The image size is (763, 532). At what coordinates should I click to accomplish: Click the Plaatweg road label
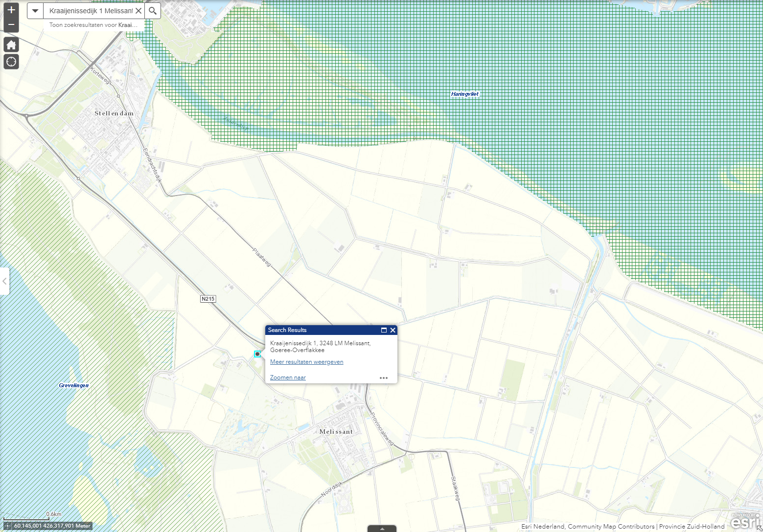click(x=262, y=257)
